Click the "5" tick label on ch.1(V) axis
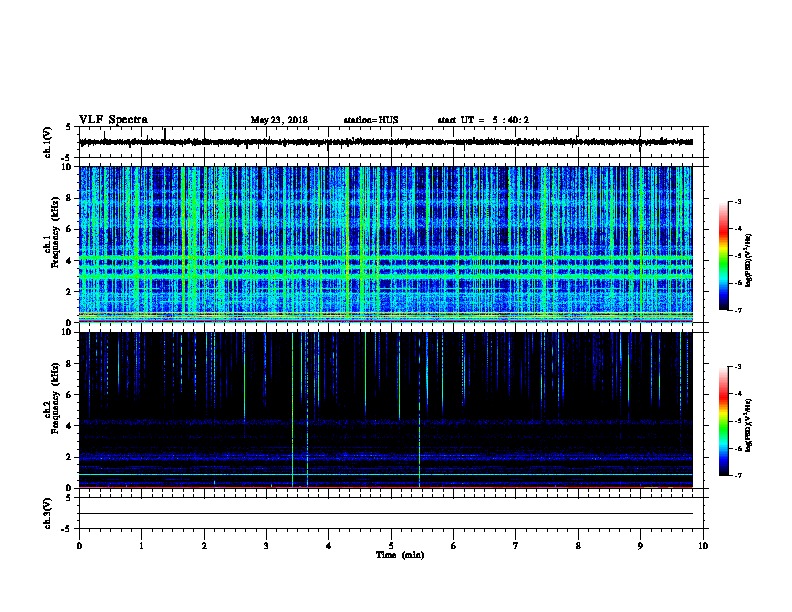The width and height of the screenshot is (792, 612). point(69,127)
